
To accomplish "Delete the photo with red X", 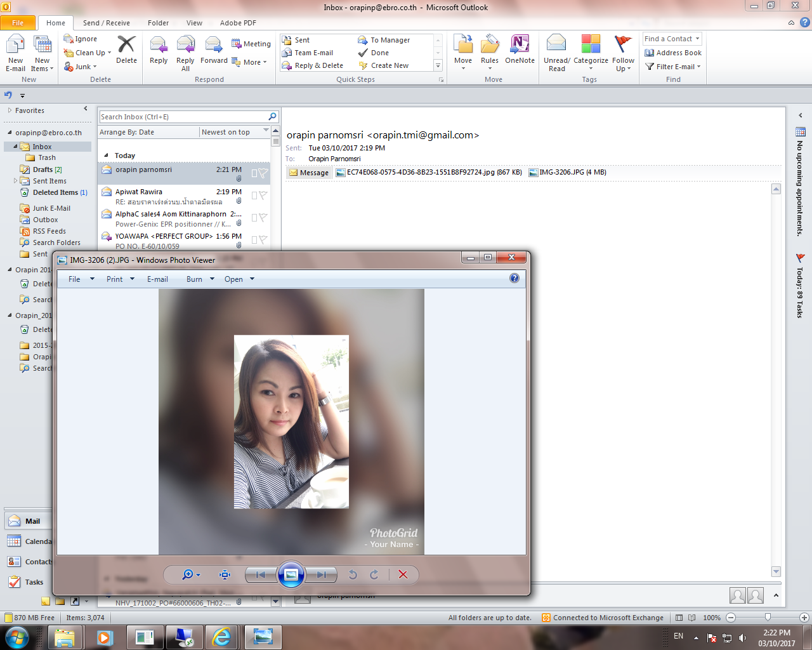I will [403, 574].
